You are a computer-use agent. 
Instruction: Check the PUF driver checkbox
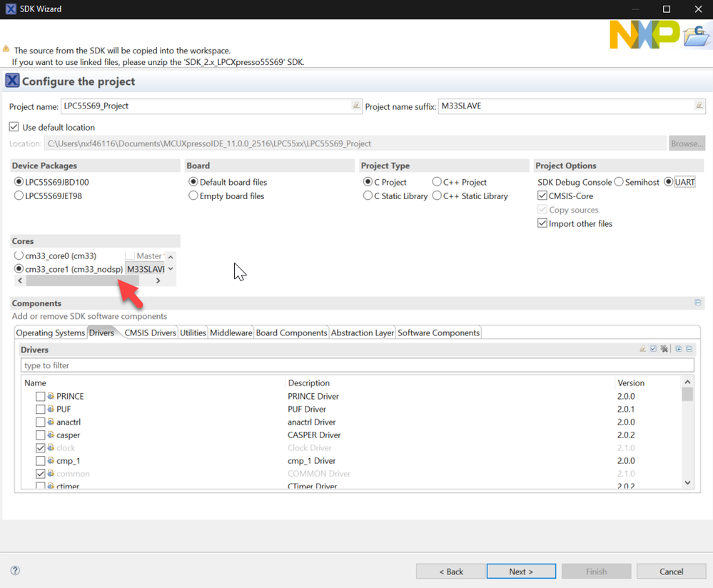point(41,409)
